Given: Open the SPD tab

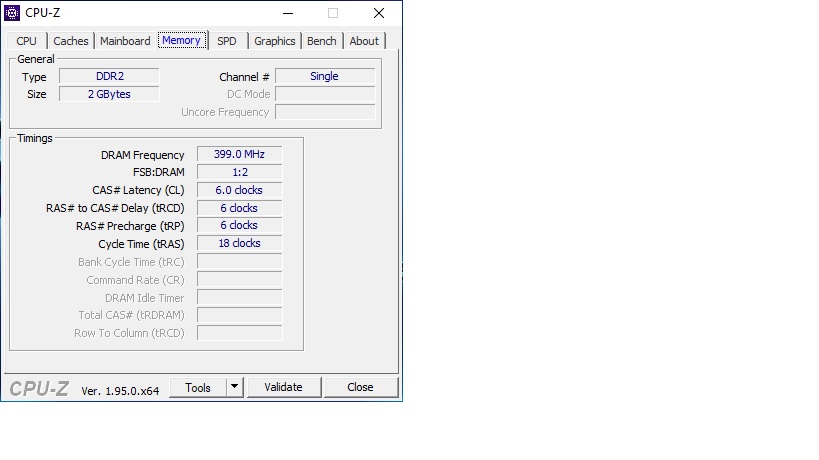Looking at the screenshot, I should (227, 41).
